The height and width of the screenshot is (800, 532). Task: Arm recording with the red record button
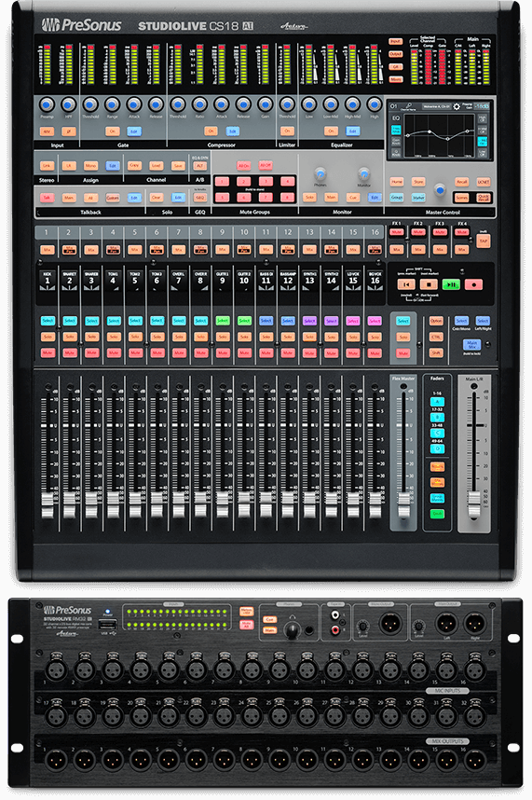coord(473,284)
